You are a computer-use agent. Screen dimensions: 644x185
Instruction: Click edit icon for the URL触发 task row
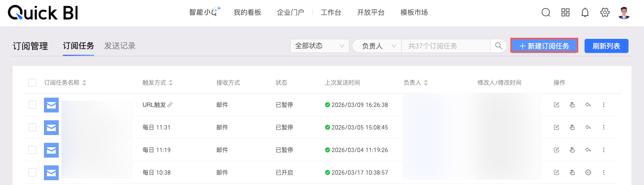556,105
